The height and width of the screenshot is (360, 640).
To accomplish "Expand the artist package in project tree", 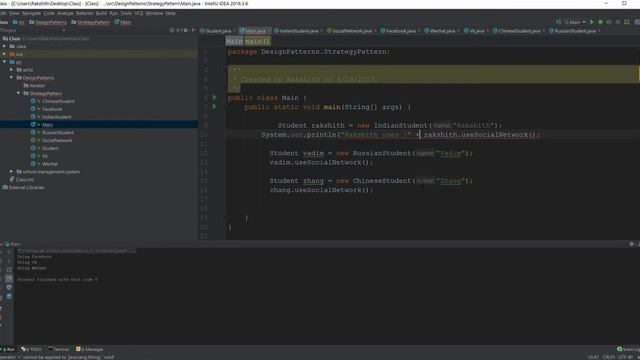I will (x=11, y=70).
